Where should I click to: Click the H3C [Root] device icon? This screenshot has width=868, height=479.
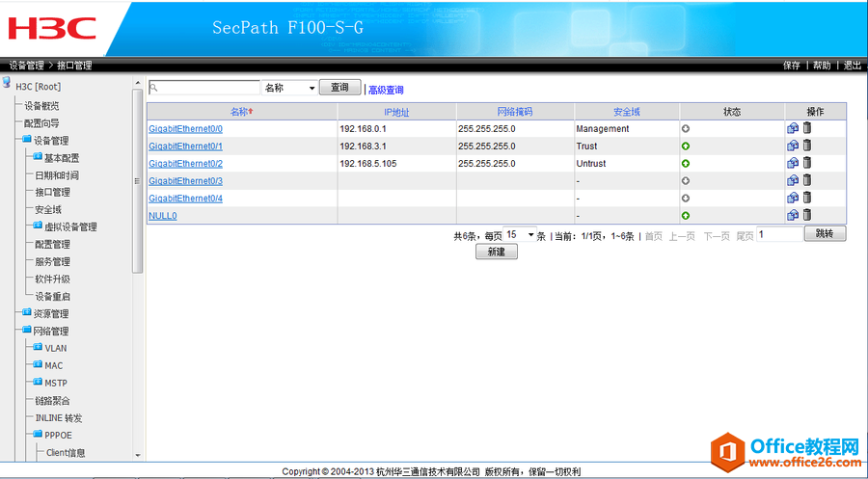pos(6,83)
